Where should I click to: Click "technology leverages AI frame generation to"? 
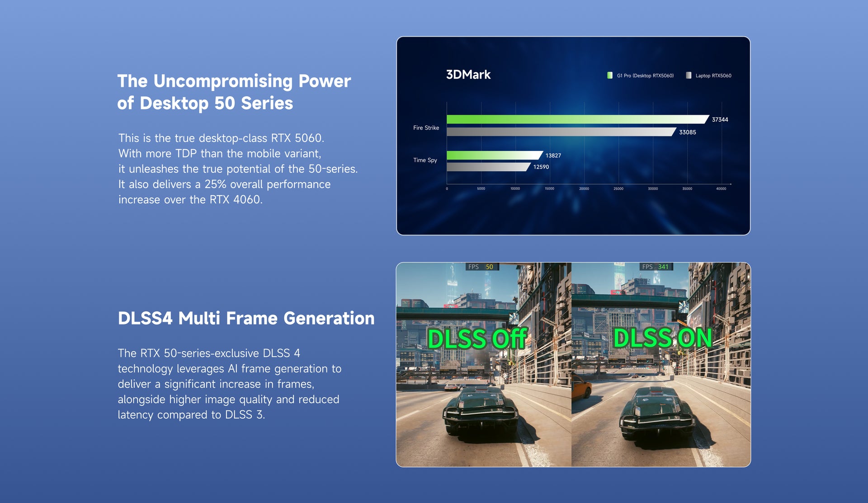pyautogui.click(x=230, y=369)
